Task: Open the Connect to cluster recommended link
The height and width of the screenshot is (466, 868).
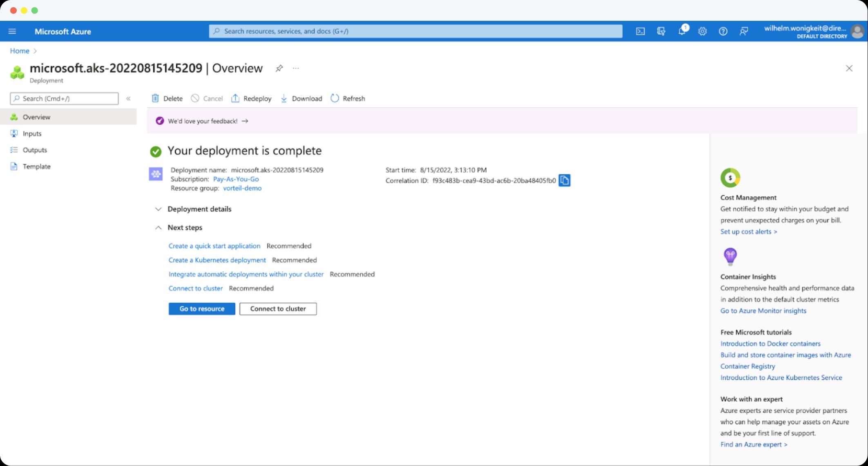Action: click(x=196, y=288)
